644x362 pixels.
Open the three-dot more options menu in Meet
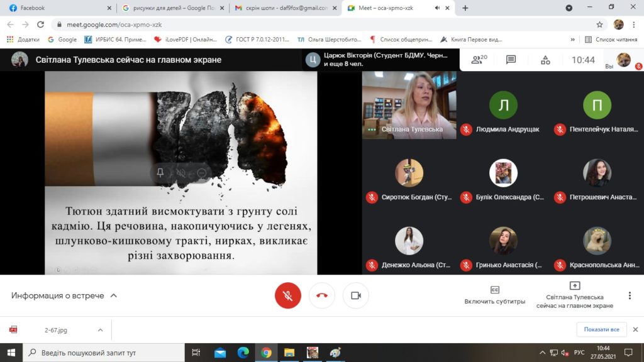click(x=630, y=295)
